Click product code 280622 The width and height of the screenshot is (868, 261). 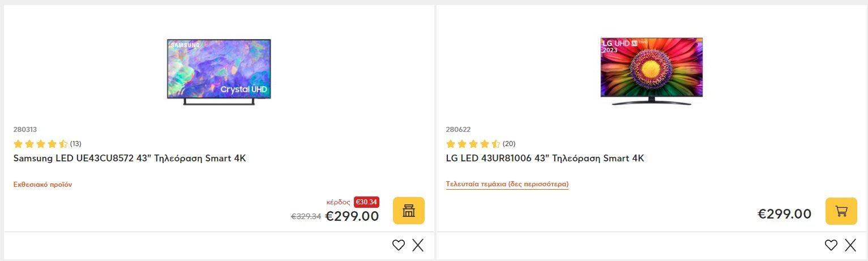tap(458, 130)
